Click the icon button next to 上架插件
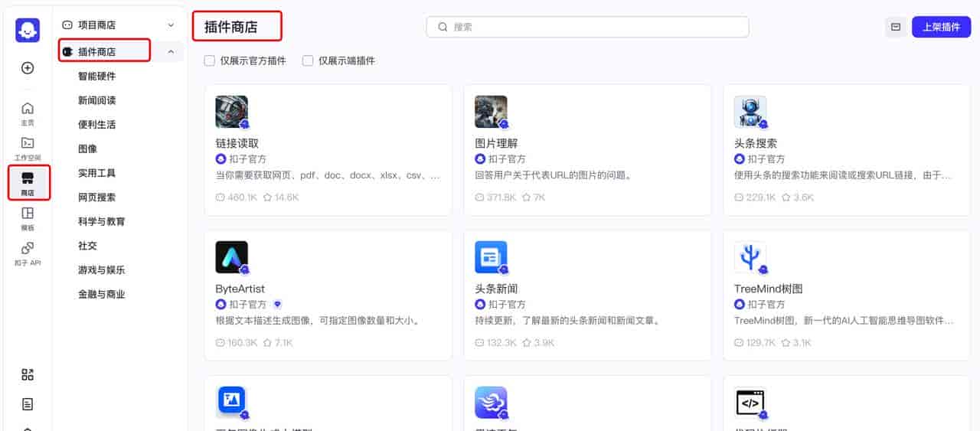980x431 pixels. tap(895, 27)
